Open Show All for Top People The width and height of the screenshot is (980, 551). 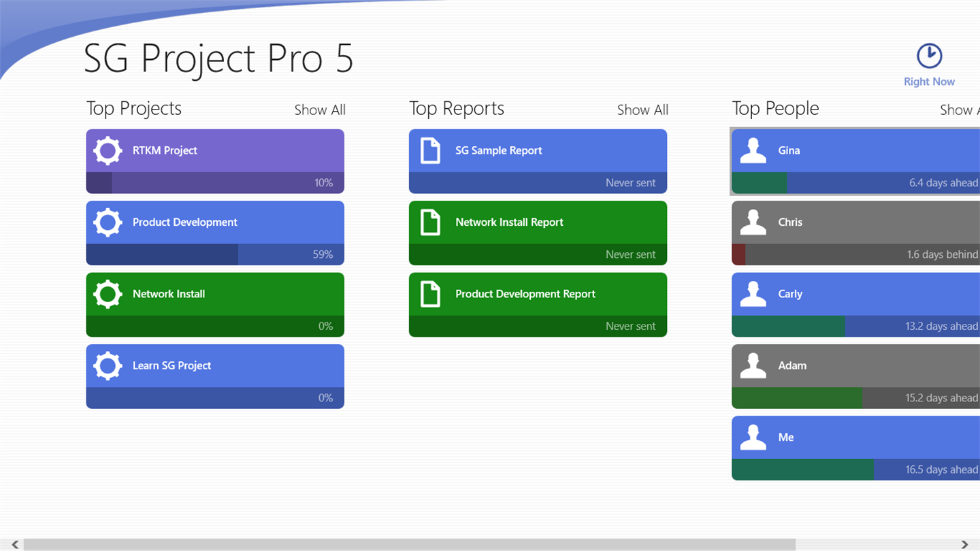tap(960, 110)
